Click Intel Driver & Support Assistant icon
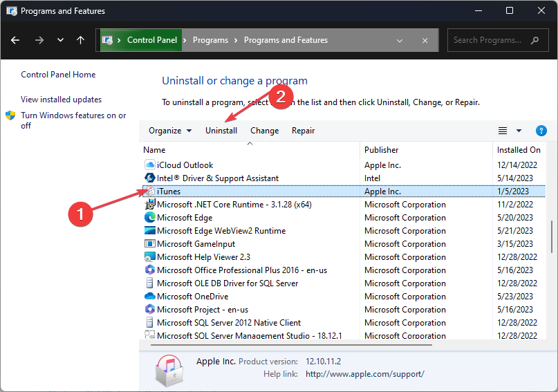The width and height of the screenshot is (558, 392). tap(150, 178)
